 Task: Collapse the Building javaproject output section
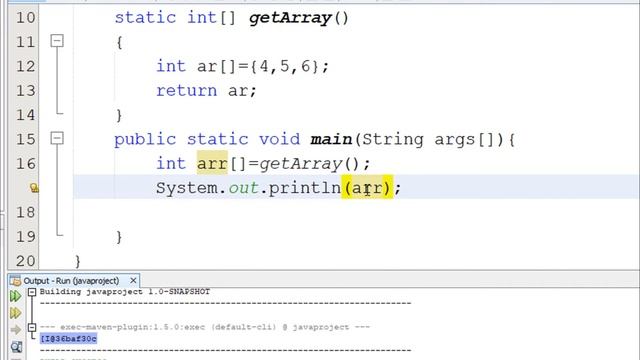(x=32, y=292)
